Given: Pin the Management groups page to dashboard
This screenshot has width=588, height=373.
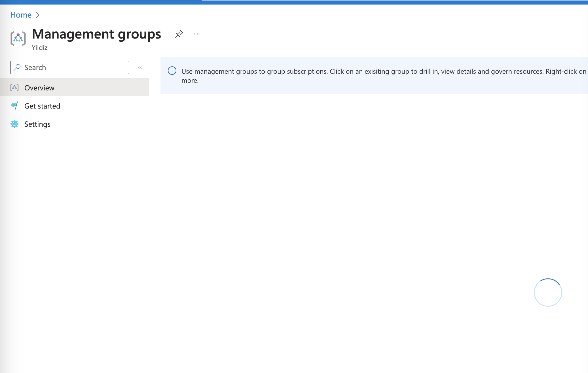Looking at the screenshot, I should tap(179, 34).
